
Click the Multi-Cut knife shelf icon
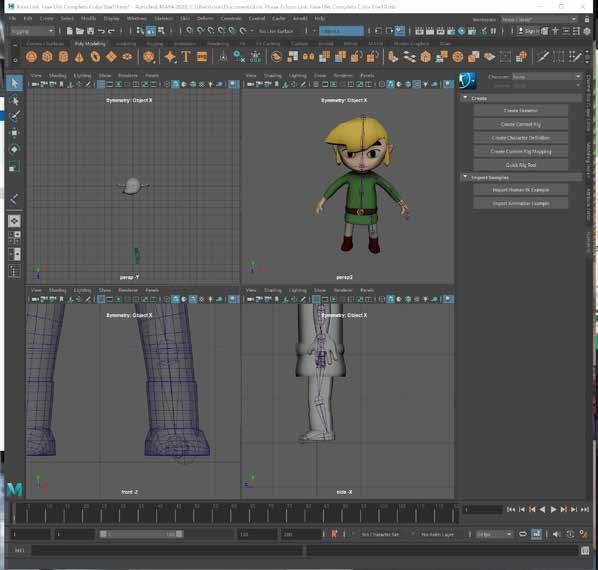(x=543, y=57)
